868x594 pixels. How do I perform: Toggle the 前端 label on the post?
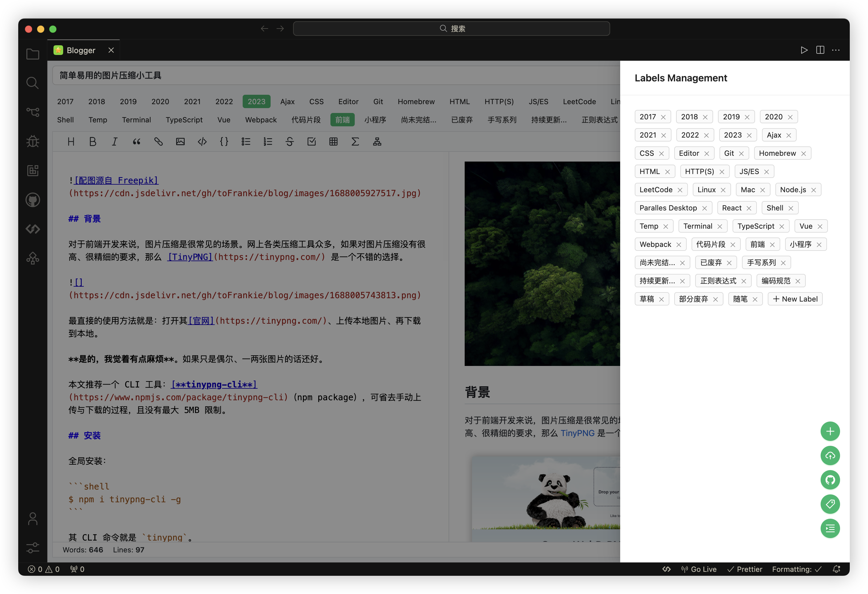343,120
